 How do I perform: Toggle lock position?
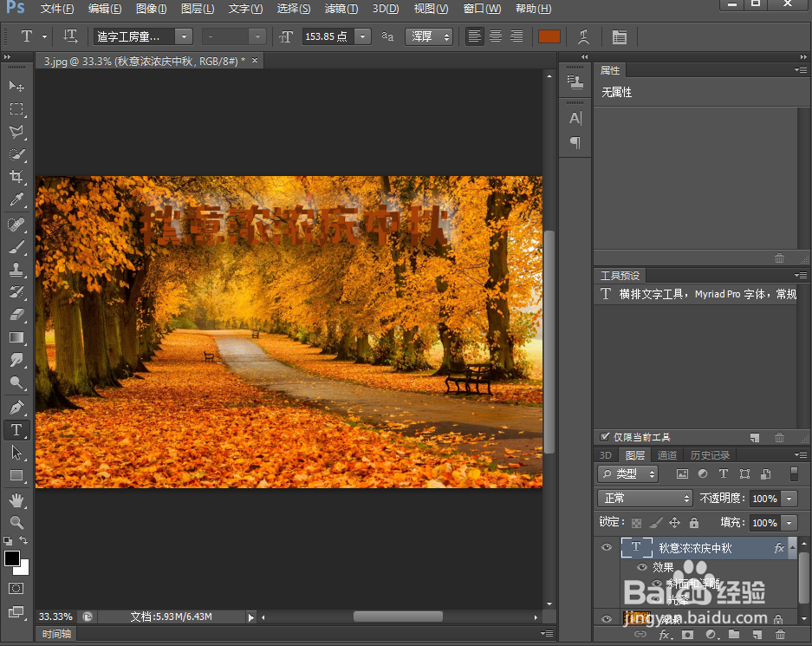click(x=674, y=523)
